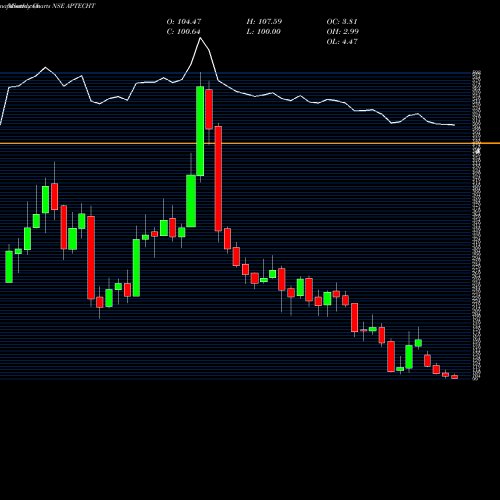Click the tallest green candlestick at the peak
This screenshot has height=500, width=500.
pyautogui.click(x=200, y=131)
